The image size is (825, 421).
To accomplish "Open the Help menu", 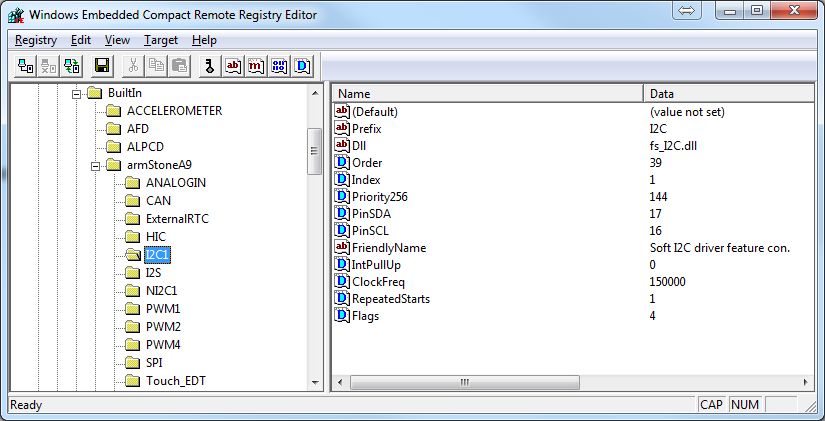I will pyautogui.click(x=204, y=41).
